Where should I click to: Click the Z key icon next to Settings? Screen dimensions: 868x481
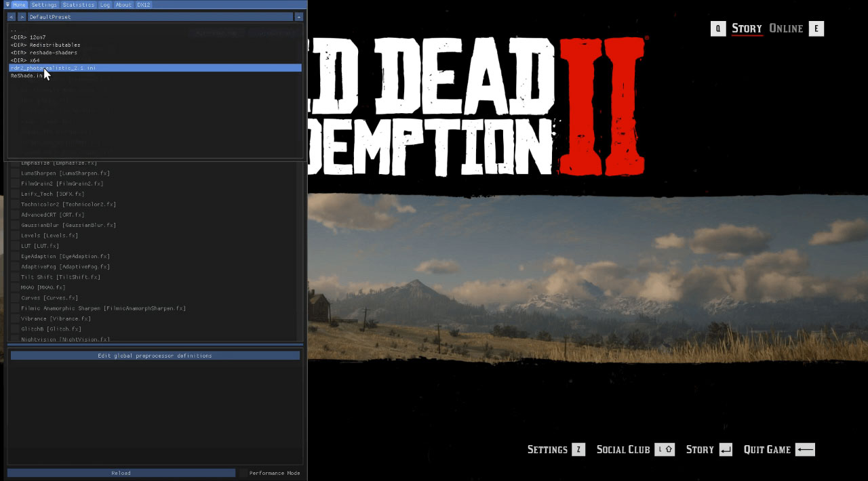click(x=578, y=450)
